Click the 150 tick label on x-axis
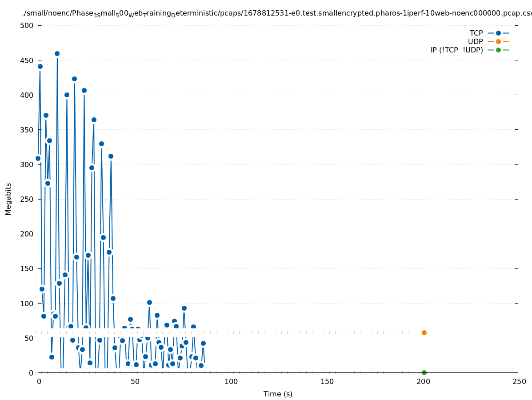Image resolution: width=532 pixels, height=400 pixels. [x=326, y=381]
